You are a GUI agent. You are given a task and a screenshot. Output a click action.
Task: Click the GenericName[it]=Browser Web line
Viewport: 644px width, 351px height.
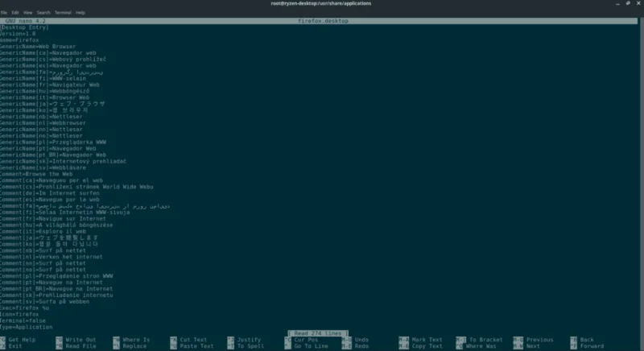tap(45, 97)
